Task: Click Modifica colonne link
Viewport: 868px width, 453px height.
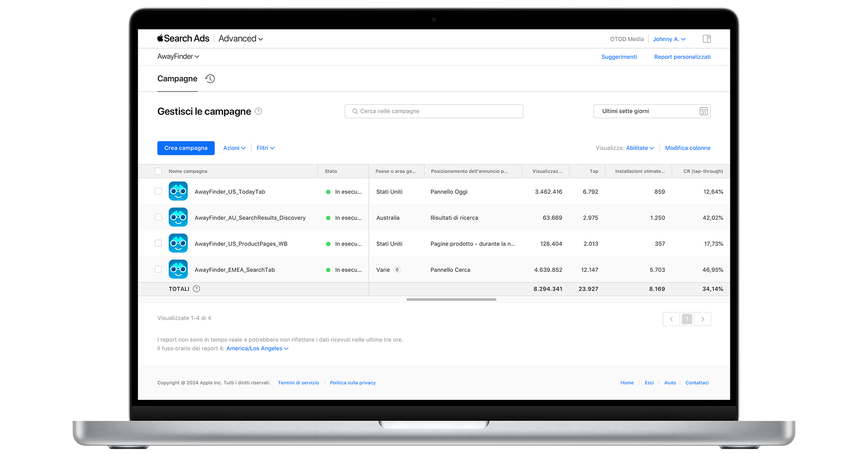Action: coord(688,148)
